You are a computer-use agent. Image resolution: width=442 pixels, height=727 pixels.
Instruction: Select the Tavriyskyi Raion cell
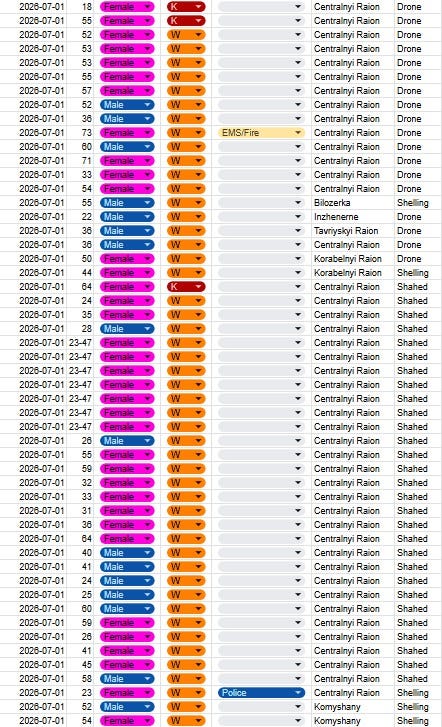(352, 230)
